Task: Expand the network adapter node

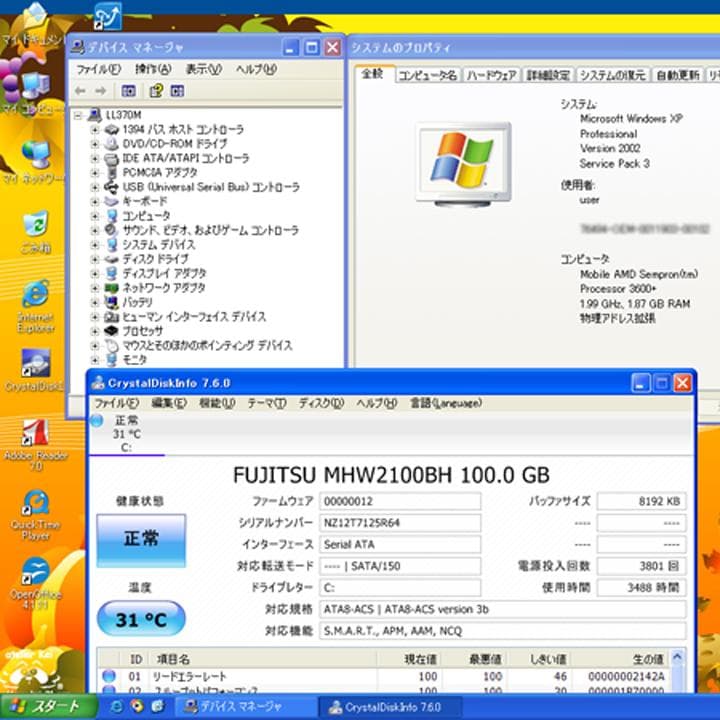Action: click(x=94, y=288)
